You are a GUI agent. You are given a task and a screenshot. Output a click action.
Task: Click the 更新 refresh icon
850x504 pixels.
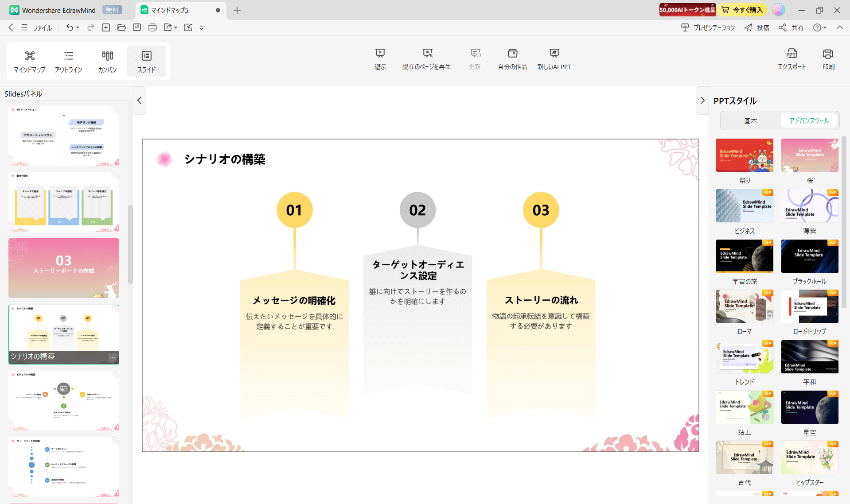click(475, 59)
